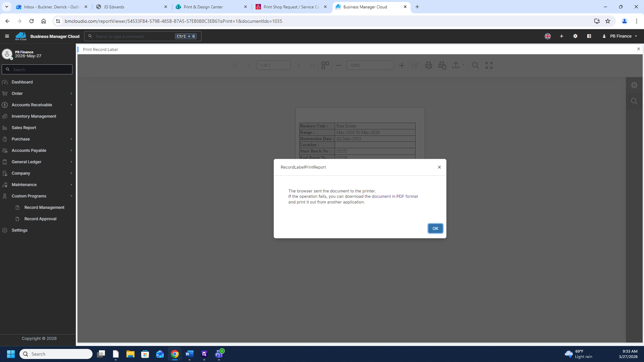Focus the sidebar Search field
The width and height of the screenshot is (644, 362).
point(37,69)
